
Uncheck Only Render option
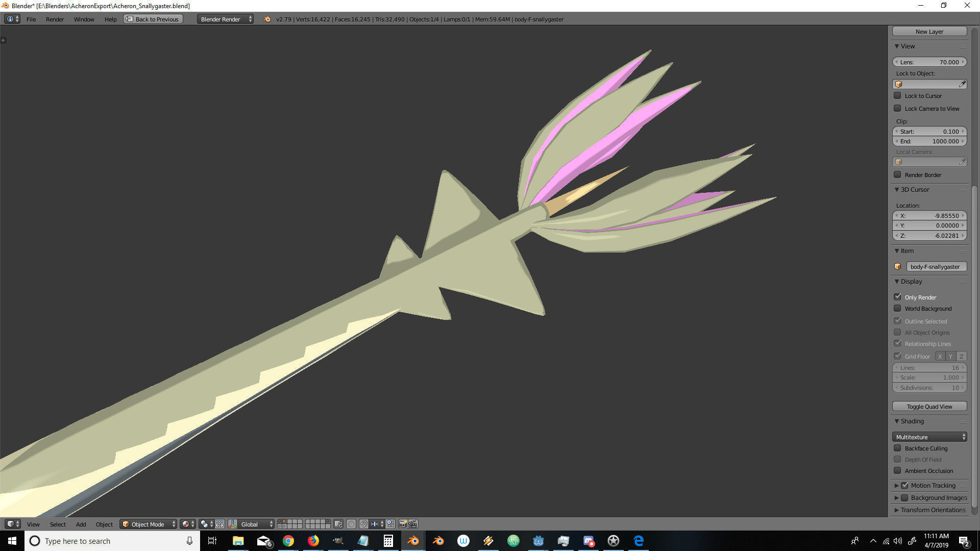(x=897, y=297)
